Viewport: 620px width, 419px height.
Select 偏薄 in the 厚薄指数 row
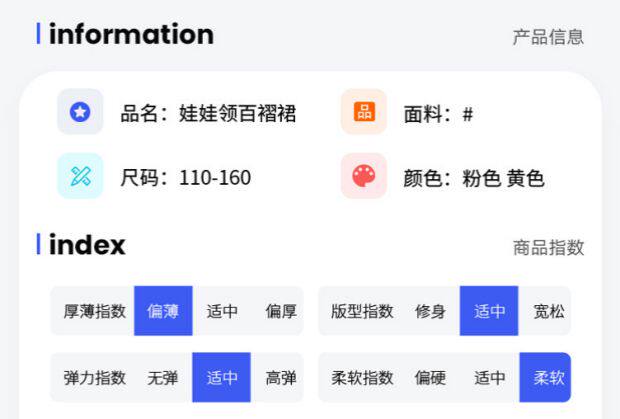pyautogui.click(x=163, y=311)
